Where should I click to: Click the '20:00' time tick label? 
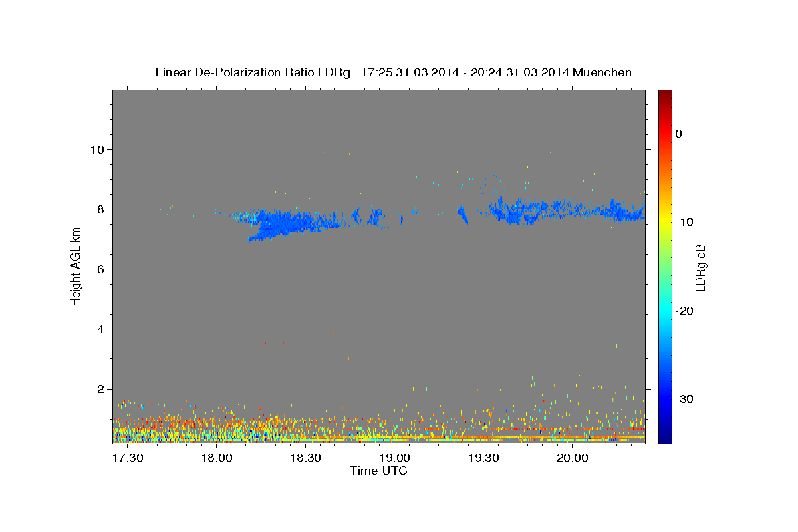(x=572, y=458)
